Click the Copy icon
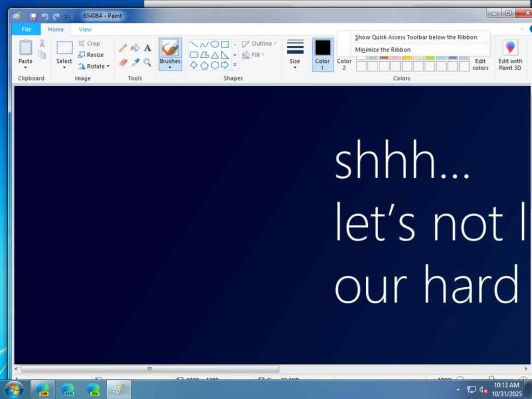This screenshot has width=532, height=399. click(42, 55)
